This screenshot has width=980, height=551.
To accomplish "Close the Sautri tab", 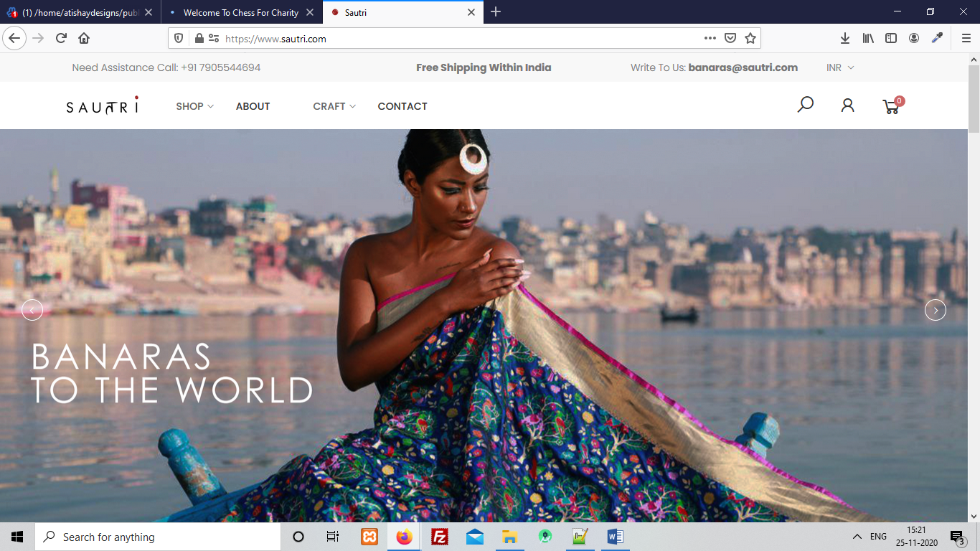I will tap(471, 12).
